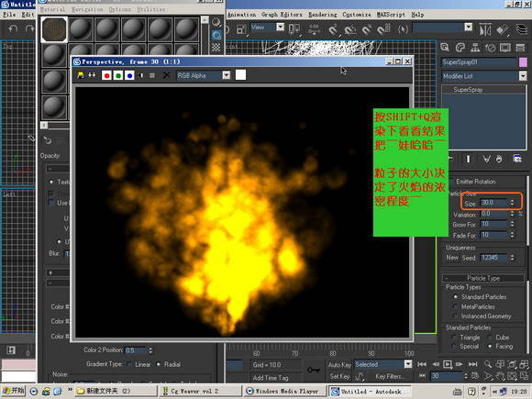Enable the green channel in render window
This screenshot has height=399, width=532.
point(118,75)
